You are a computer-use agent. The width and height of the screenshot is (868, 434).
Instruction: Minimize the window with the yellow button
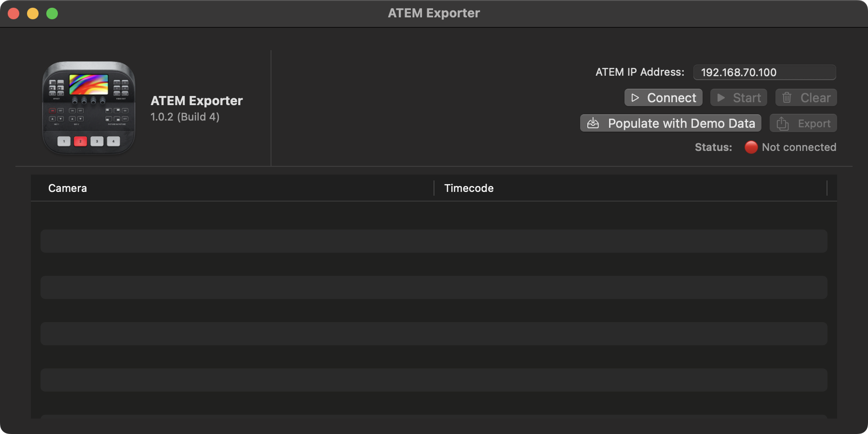pyautogui.click(x=33, y=14)
